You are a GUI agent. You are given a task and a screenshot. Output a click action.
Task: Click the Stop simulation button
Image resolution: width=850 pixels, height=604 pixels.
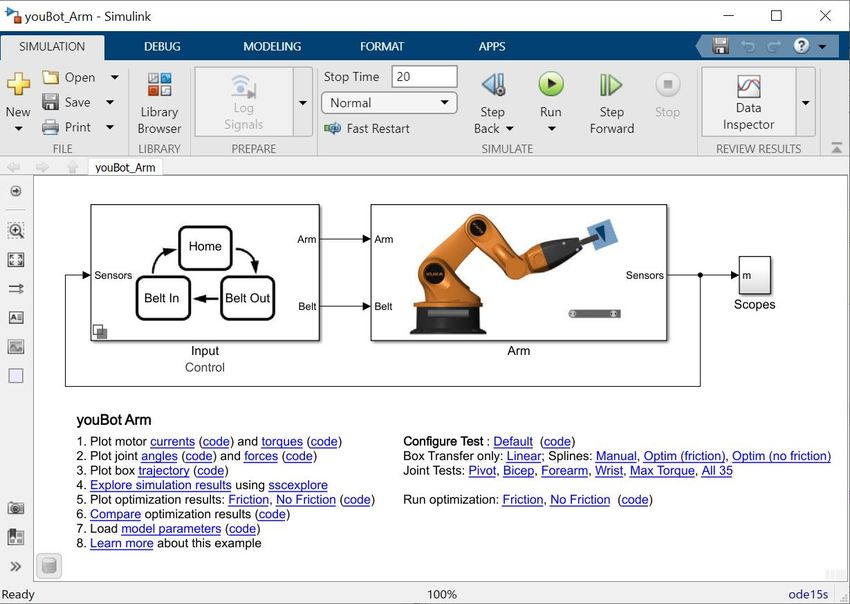(x=667, y=97)
